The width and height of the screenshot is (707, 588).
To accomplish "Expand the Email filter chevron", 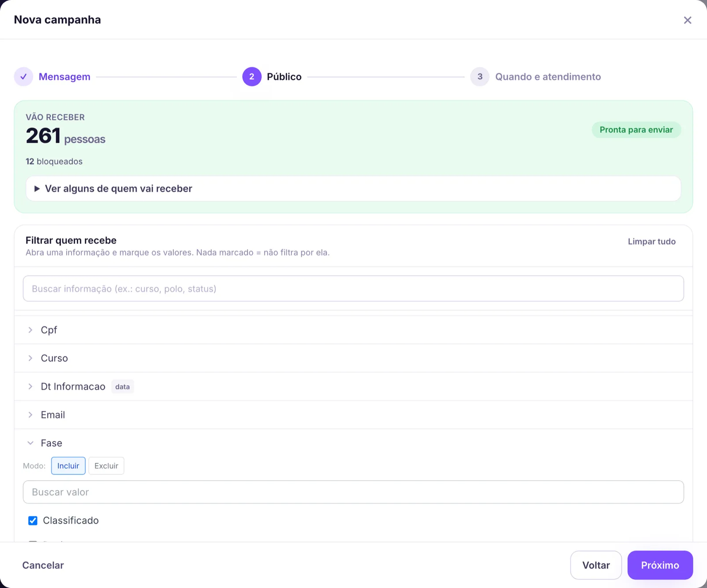I will tap(30, 415).
